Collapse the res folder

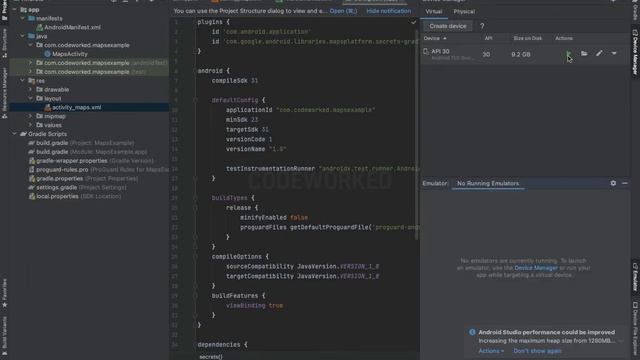pyautogui.click(x=22, y=80)
